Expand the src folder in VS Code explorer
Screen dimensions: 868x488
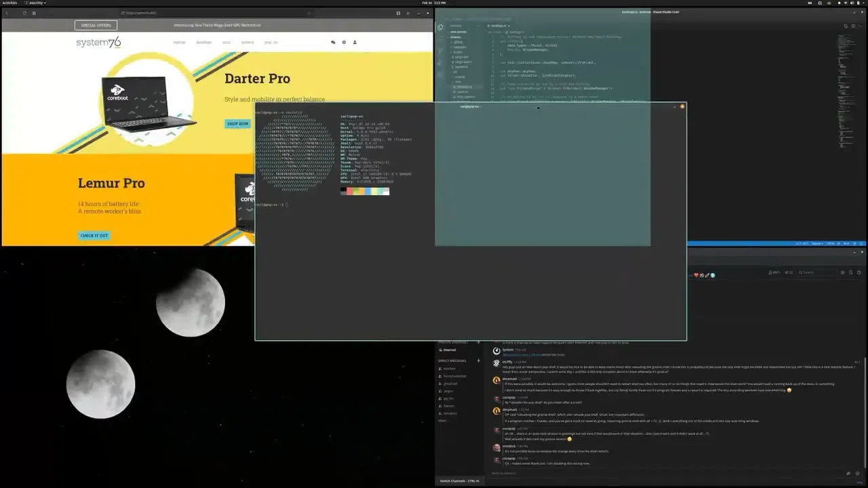click(457, 72)
